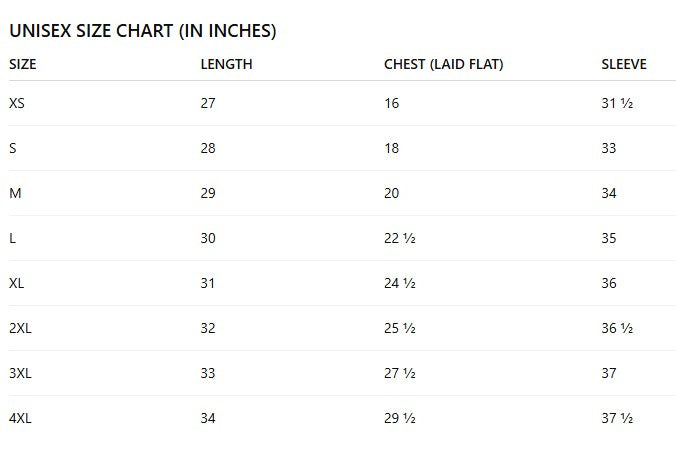Click the sleeve value 37 for 3XL
The image size is (676, 452).
tap(609, 373)
